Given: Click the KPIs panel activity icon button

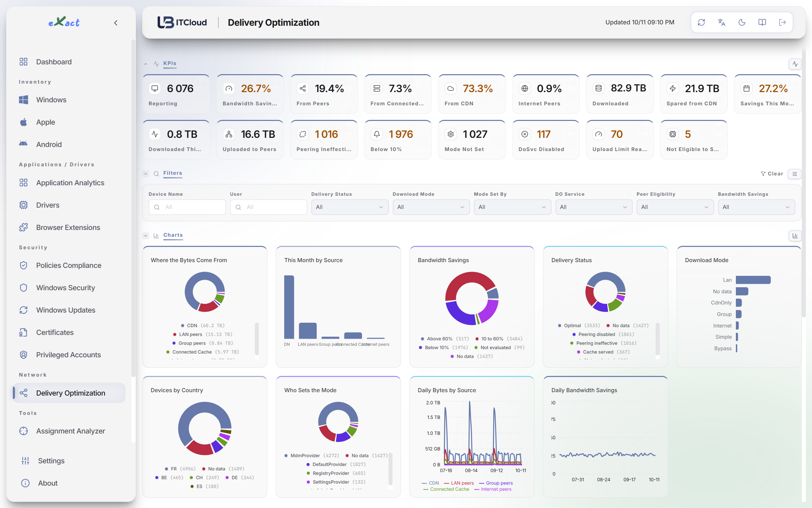Looking at the screenshot, I should pyautogui.click(x=795, y=64).
